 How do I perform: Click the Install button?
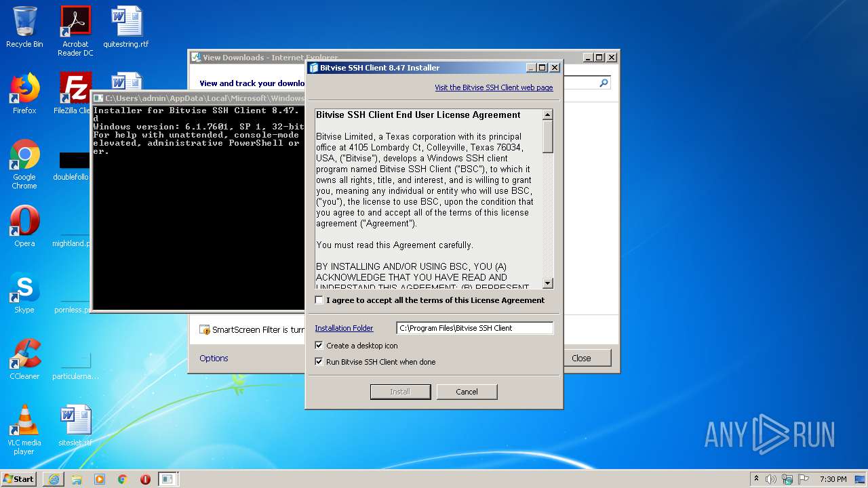coord(400,392)
